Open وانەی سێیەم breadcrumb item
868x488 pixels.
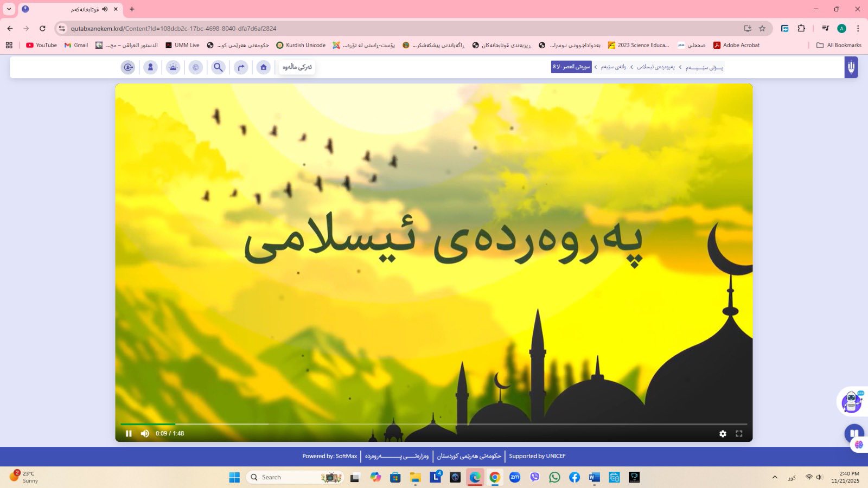pos(614,67)
